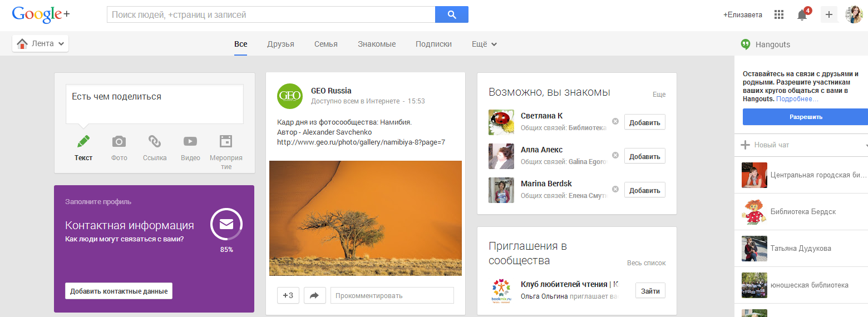
Task: Switch to the Знакомые tab
Action: coord(377,44)
